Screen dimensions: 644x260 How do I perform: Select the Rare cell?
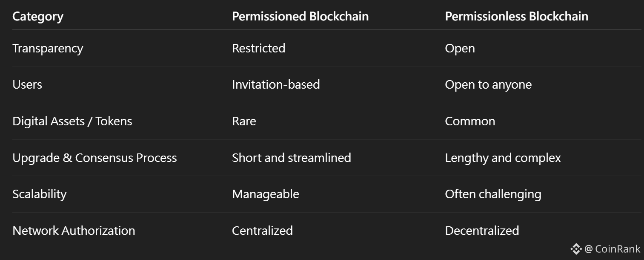click(x=244, y=121)
